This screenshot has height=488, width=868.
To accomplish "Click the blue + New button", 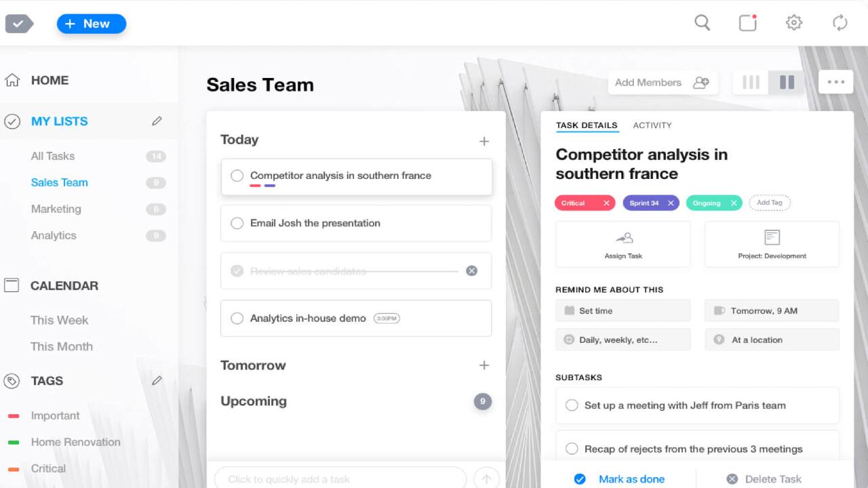I will pyautogui.click(x=91, y=24).
